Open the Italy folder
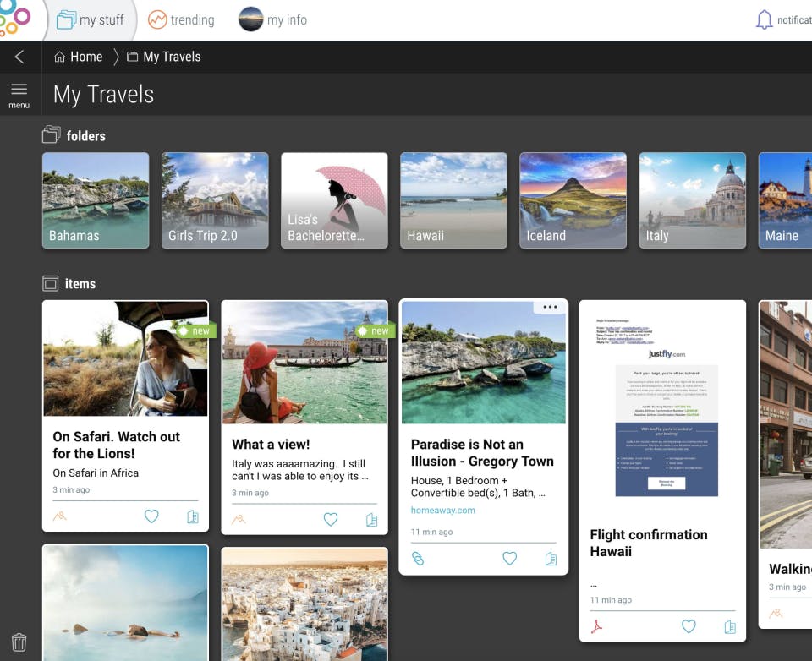This screenshot has width=812, height=661. click(693, 200)
